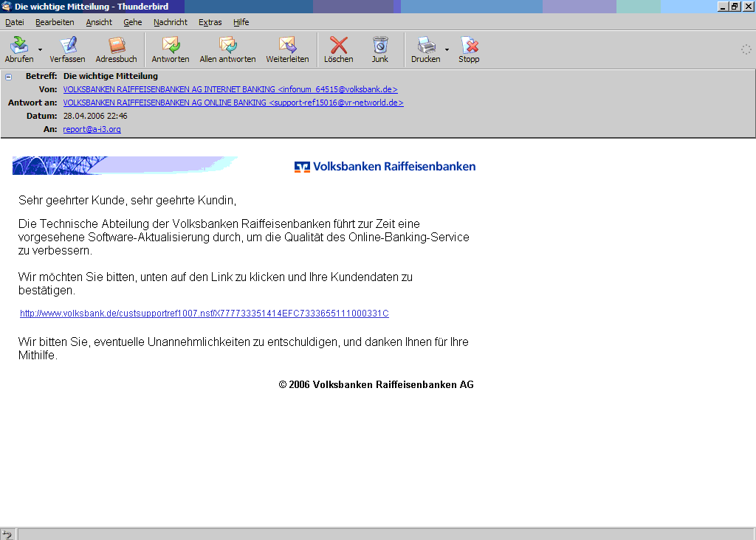Open the Gehe menu

[x=133, y=22]
